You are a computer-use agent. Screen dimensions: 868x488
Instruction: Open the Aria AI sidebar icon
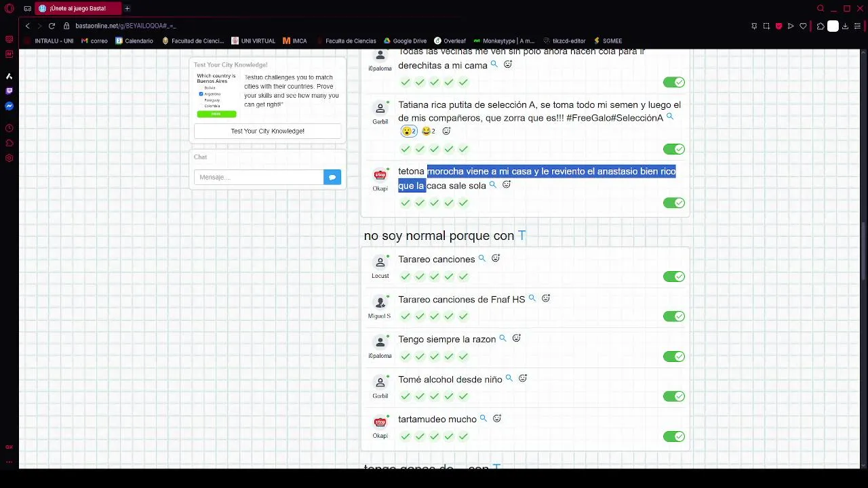coord(9,76)
